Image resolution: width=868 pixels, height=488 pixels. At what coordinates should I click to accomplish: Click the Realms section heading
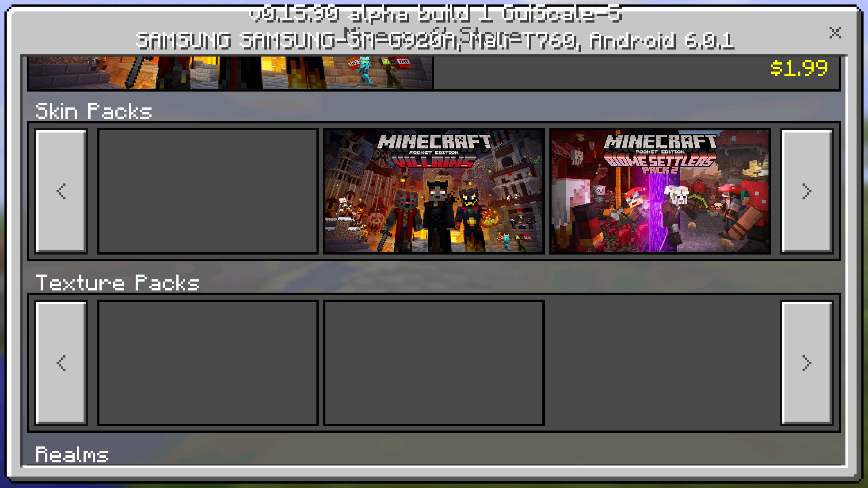coord(72,454)
